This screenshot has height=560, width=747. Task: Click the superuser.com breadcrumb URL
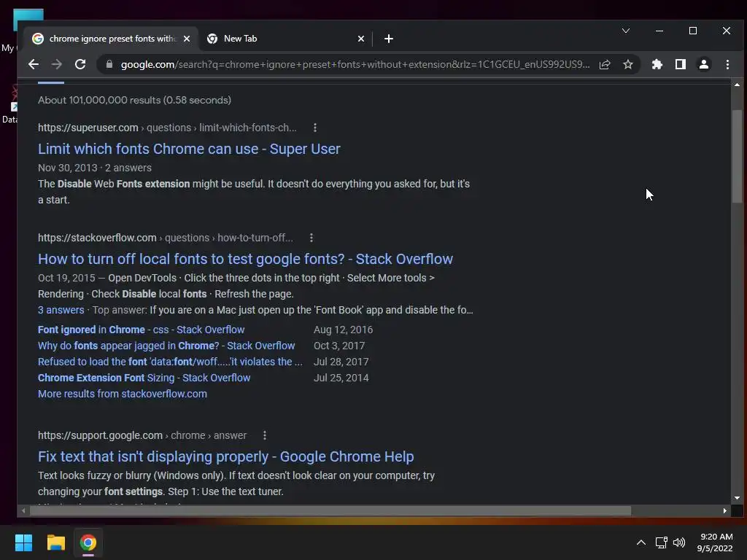click(x=167, y=128)
